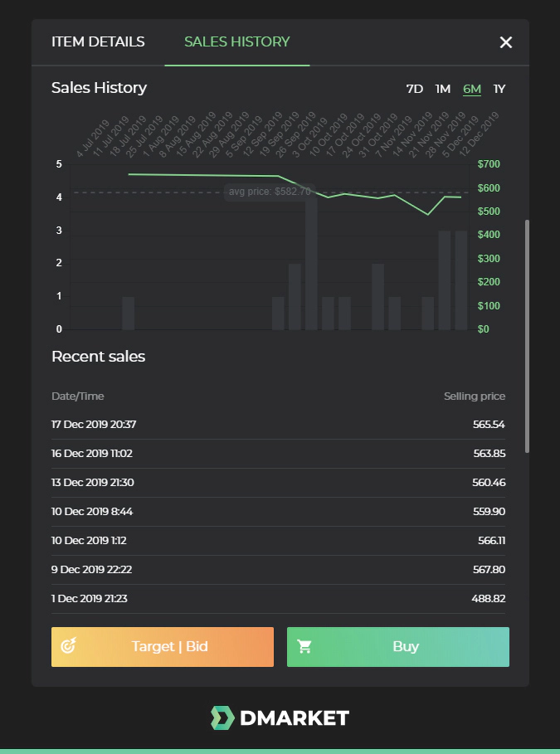This screenshot has width=560, height=754.
Task: Click the shopping cart icon on the Buy button
Action: (304, 647)
